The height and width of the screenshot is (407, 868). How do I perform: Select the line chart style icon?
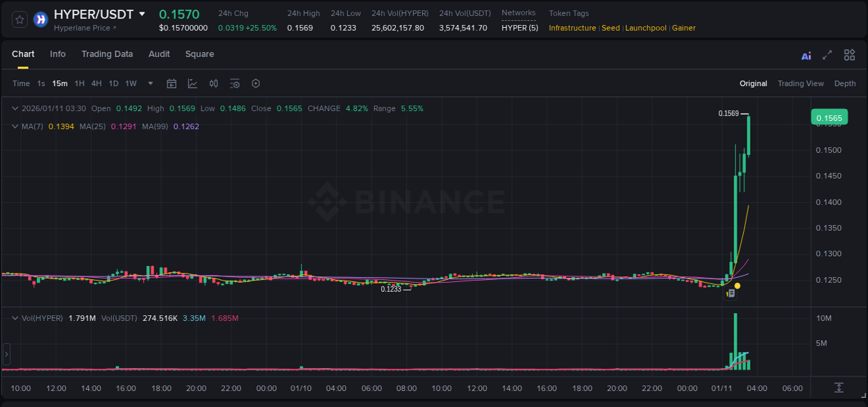pyautogui.click(x=191, y=83)
